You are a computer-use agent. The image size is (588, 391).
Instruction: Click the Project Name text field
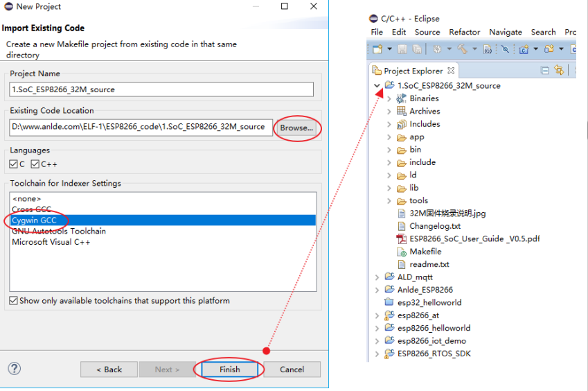click(x=161, y=89)
